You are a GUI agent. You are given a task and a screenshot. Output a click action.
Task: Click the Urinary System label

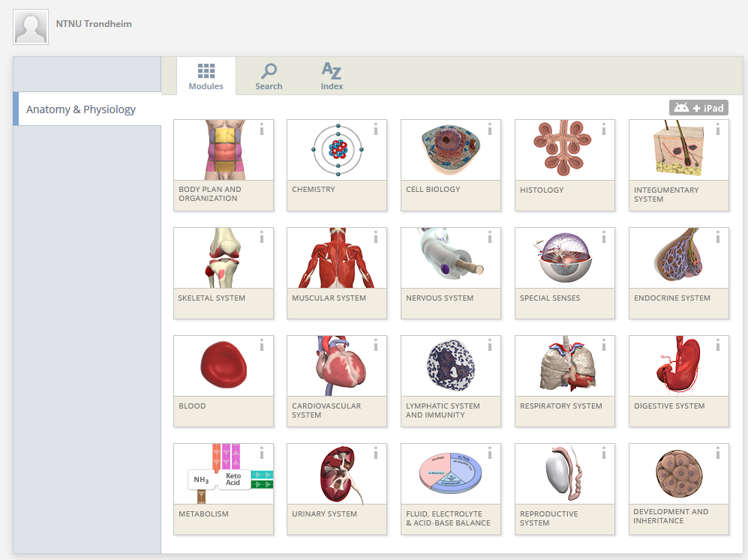coord(324,514)
